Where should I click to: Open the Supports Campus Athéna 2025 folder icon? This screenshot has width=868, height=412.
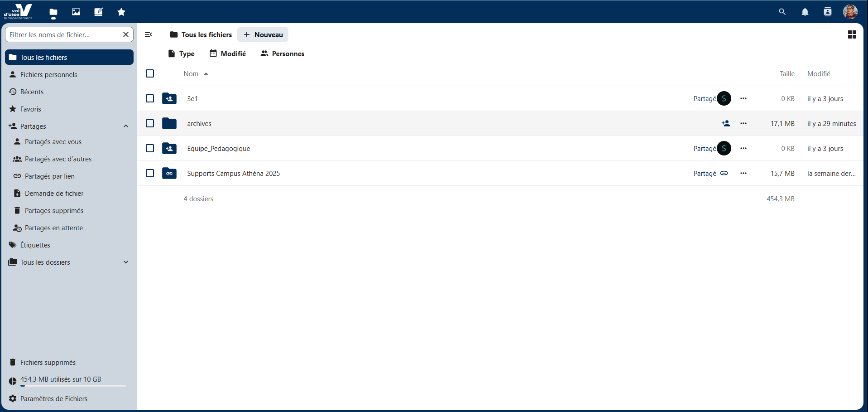tap(169, 173)
